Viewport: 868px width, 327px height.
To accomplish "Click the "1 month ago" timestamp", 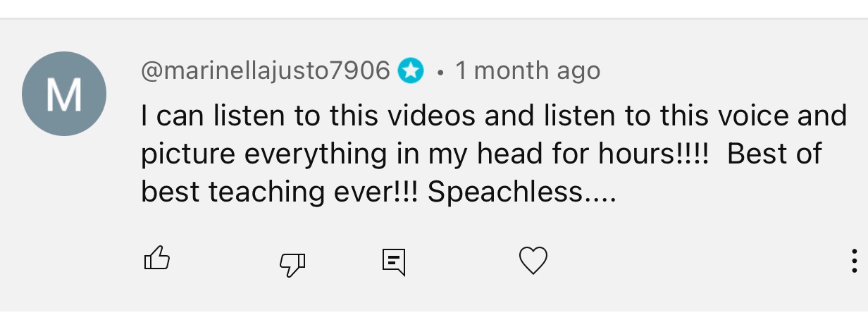I will pyautogui.click(x=528, y=70).
